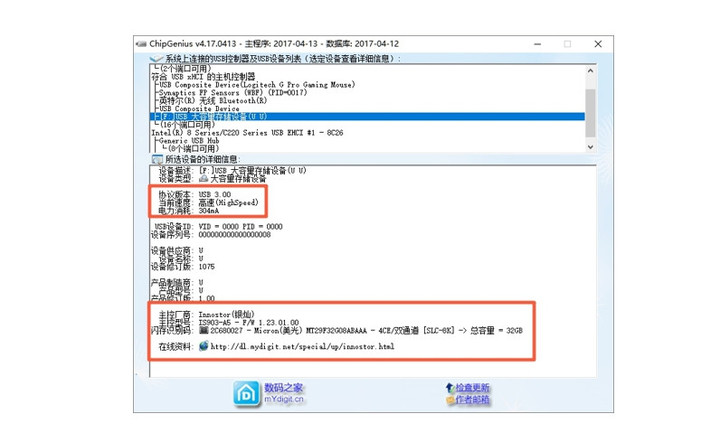The image size is (720, 442).
Task: Click the device list scrollbar thumb
Action: point(591,113)
